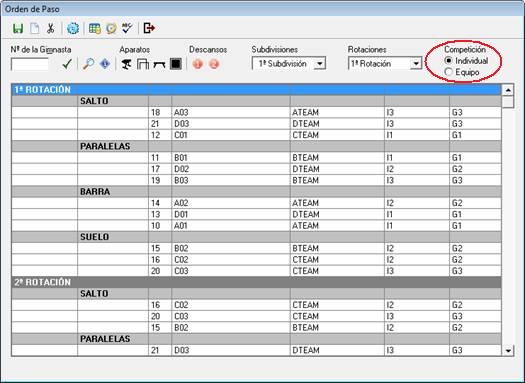Select row 13 D01 DTEAM

256,214
